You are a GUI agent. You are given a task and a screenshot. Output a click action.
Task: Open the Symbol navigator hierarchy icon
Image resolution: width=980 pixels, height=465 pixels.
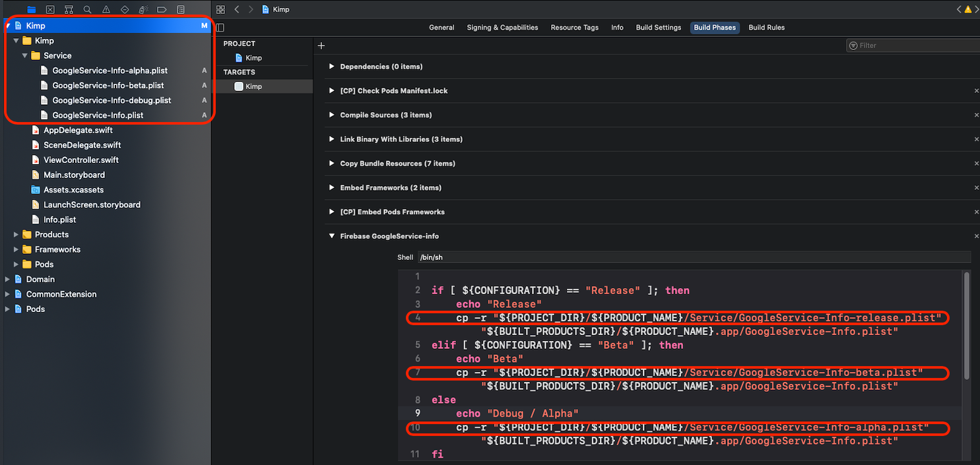69,10
